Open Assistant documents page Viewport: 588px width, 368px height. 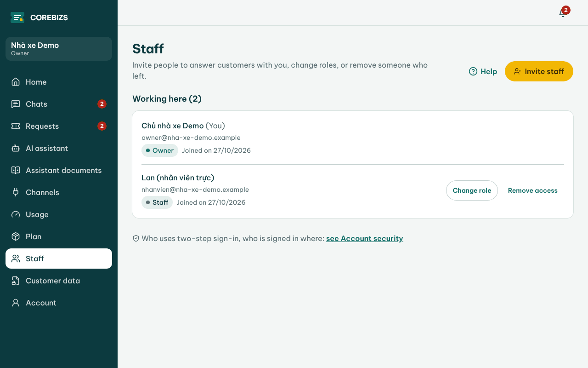click(x=64, y=170)
